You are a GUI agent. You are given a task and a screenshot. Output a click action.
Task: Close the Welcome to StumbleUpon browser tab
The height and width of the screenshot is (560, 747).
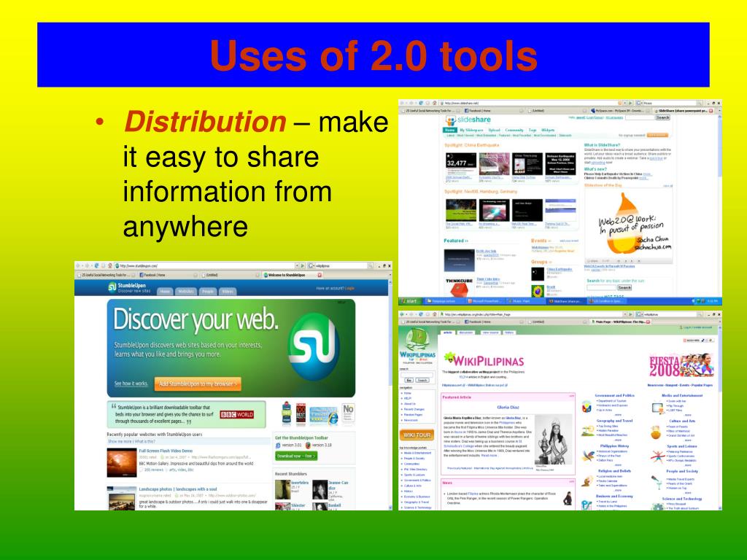pyautogui.click(x=320, y=275)
